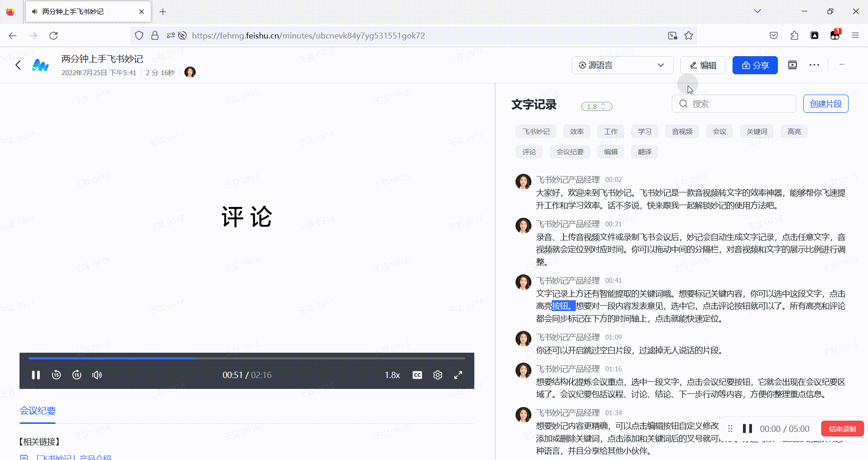The height and width of the screenshot is (460, 868).
Task: Adjust the 1.8 speed stepper in transcript
Action: point(597,106)
